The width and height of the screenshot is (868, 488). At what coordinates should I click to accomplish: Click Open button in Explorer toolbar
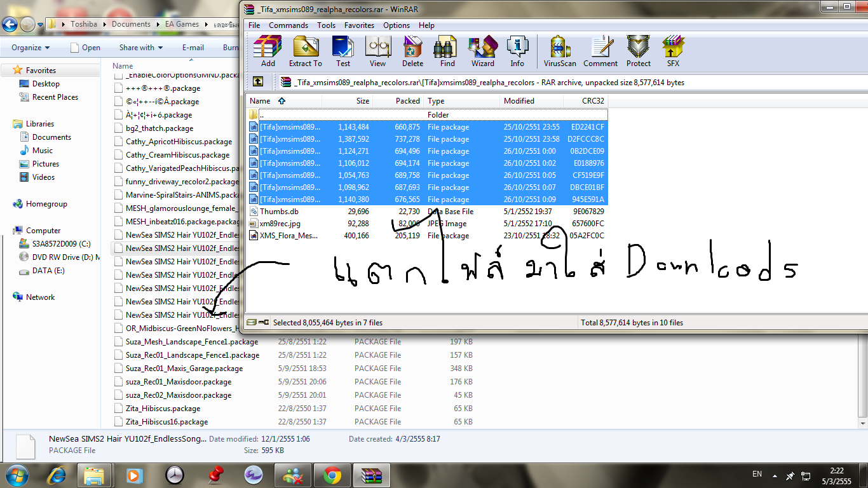point(85,48)
